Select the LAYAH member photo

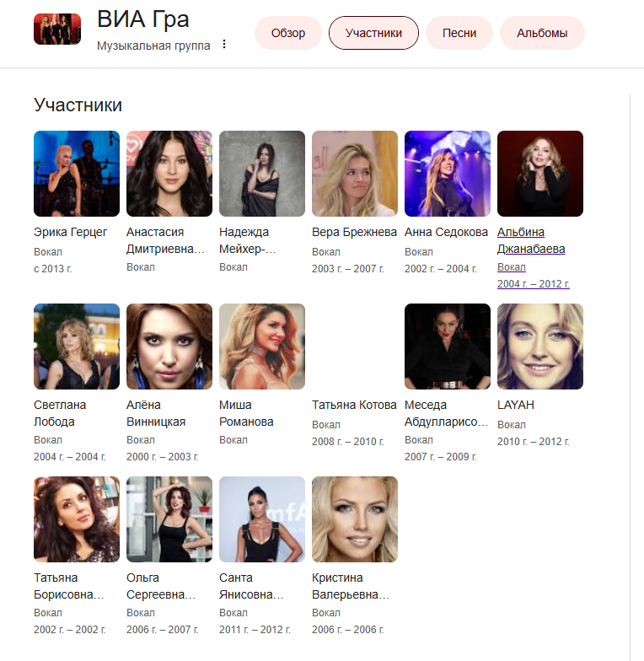coord(540,347)
